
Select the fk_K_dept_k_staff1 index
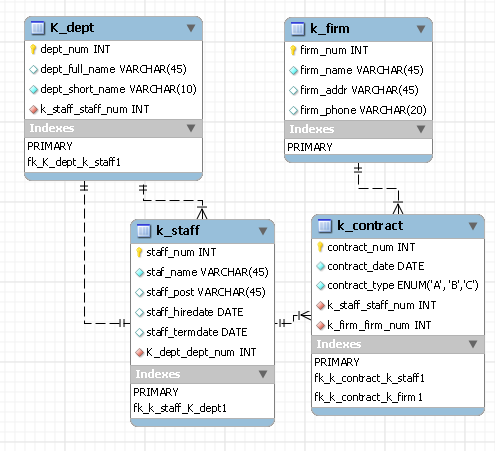click(x=74, y=162)
